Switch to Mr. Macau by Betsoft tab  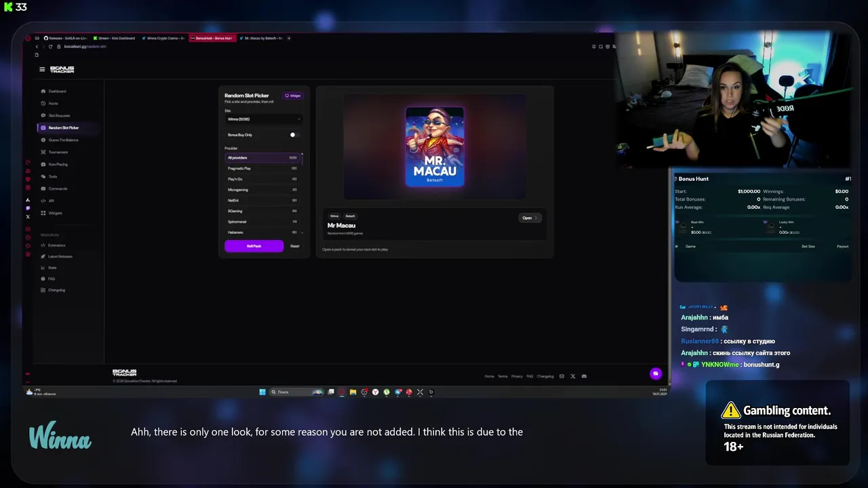coord(262,38)
